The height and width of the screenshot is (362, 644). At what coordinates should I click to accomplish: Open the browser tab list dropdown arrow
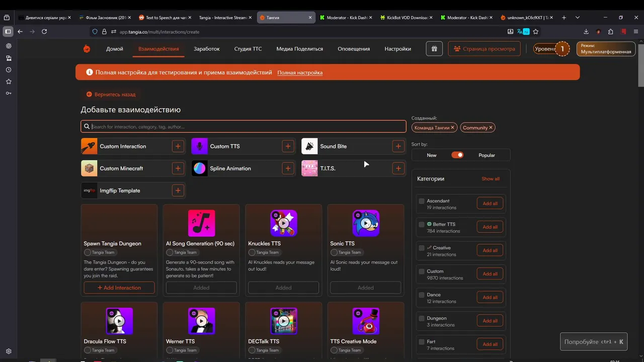pyautogui.click(x=578, y=17)
